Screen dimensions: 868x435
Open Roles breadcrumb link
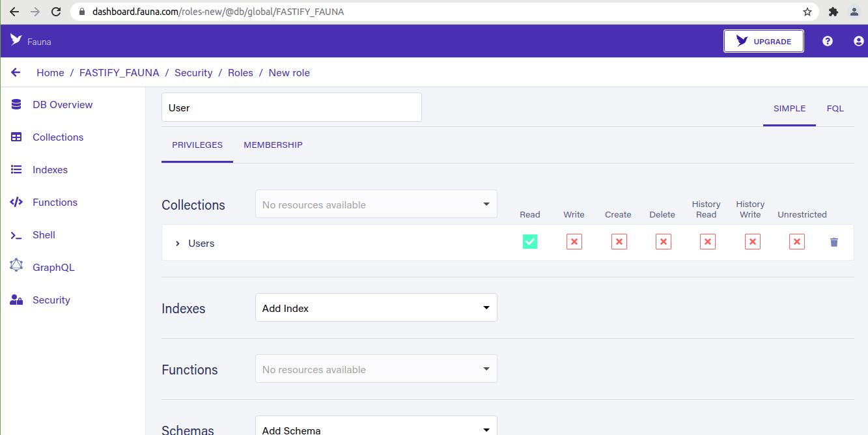[240, 73]
